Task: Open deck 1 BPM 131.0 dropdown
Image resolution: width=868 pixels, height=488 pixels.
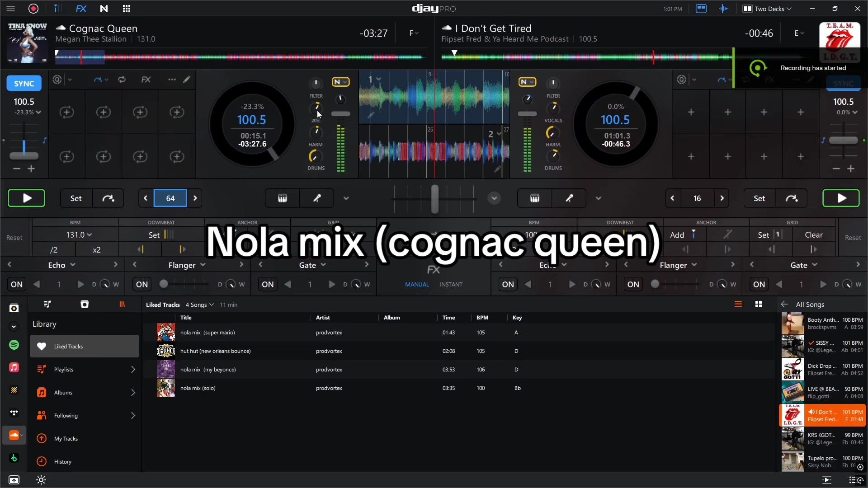Action: [79, 235]
